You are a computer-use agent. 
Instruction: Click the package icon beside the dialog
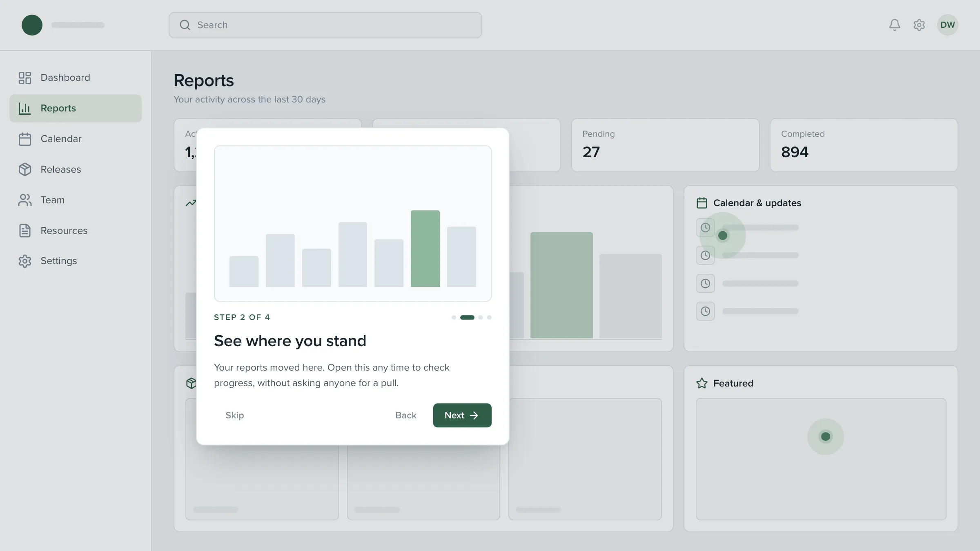click(191, 383)
